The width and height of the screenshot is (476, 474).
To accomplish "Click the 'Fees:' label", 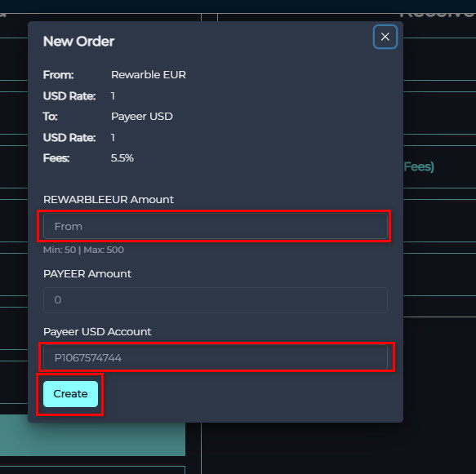I will [56, 158].
